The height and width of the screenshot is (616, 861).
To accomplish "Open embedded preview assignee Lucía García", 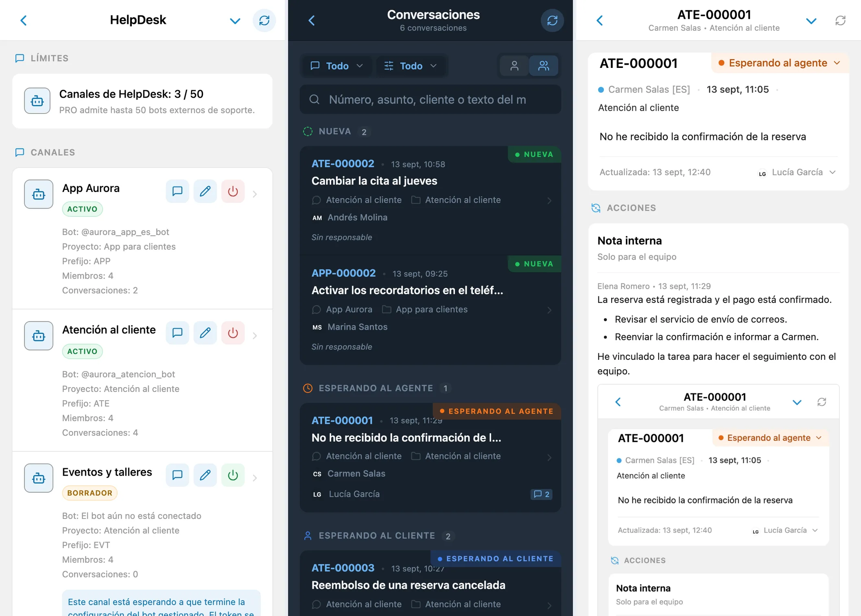I will 785,531.
